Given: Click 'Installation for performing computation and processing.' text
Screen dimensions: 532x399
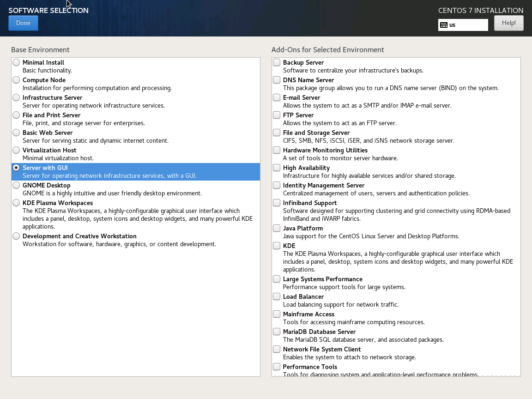Looking at the screenshot, I should coord(97,88).
